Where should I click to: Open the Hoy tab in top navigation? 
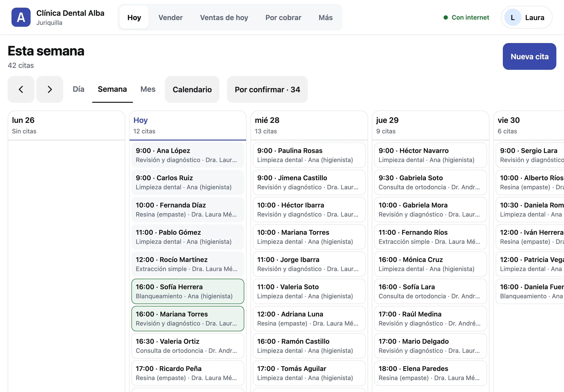click(134, 17)
